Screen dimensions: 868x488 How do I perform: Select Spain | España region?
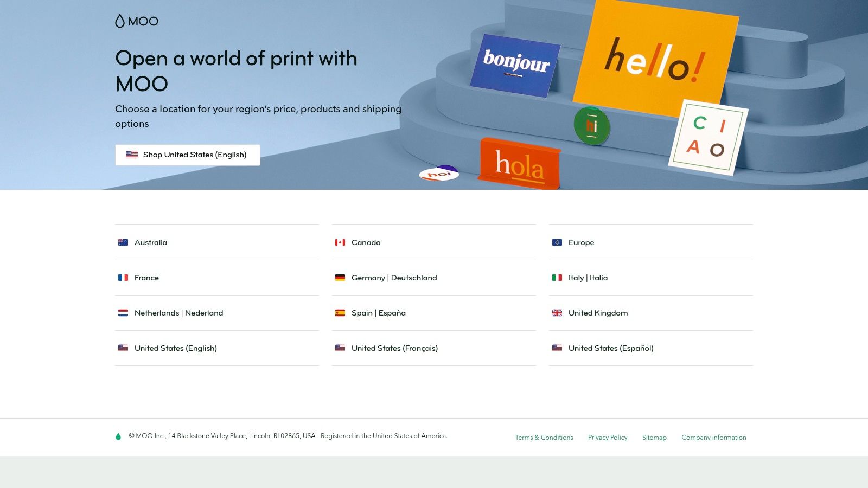point(378,313)
